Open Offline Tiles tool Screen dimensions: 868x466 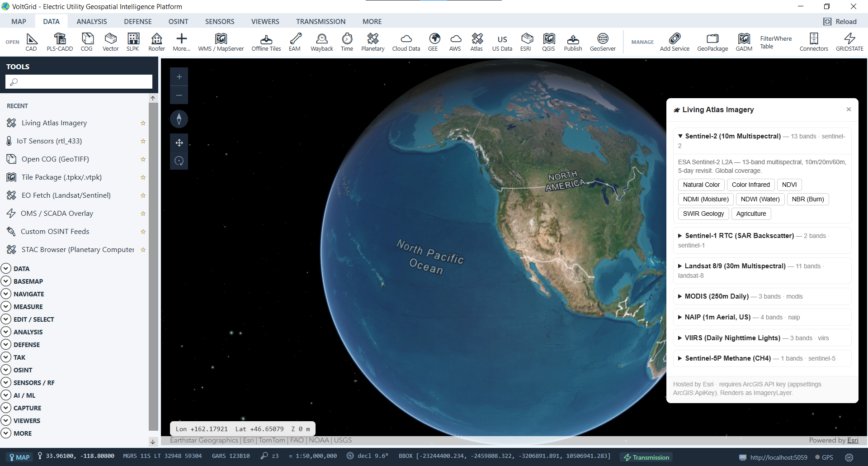click(266, 42)
